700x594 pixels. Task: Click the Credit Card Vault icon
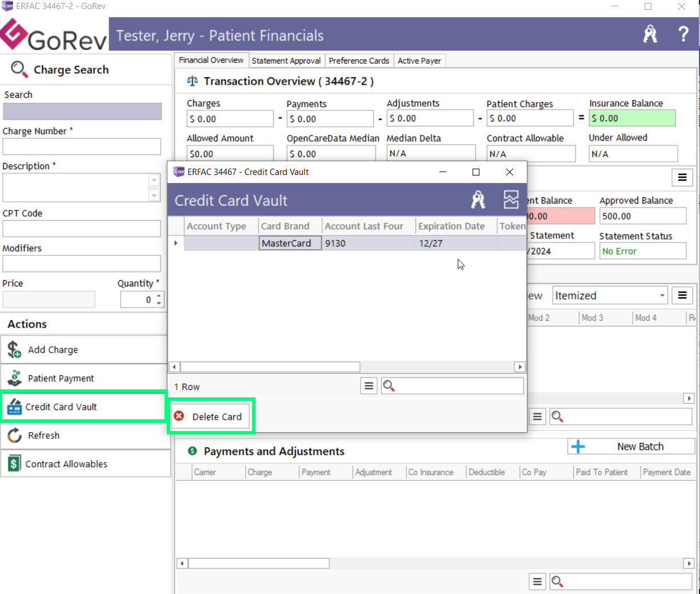tap(14, 406)
